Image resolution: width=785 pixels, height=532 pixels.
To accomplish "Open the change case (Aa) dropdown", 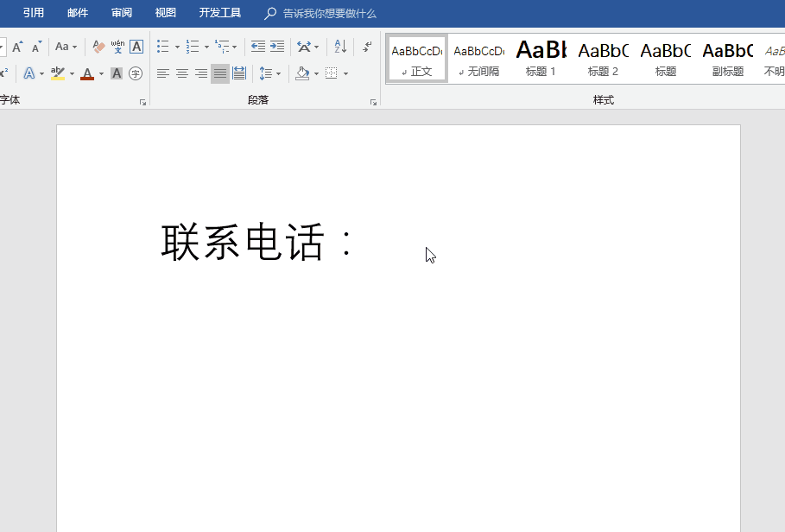I will [66, 47].
